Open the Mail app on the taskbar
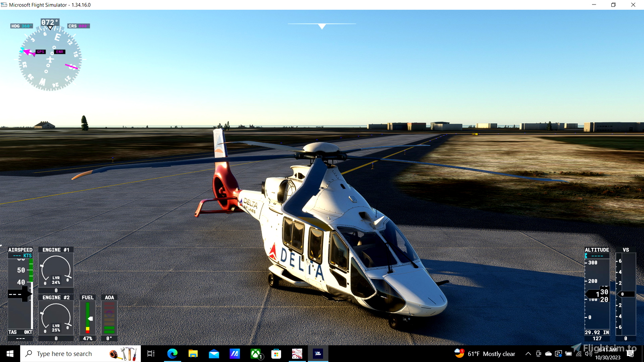 point(214,354)
